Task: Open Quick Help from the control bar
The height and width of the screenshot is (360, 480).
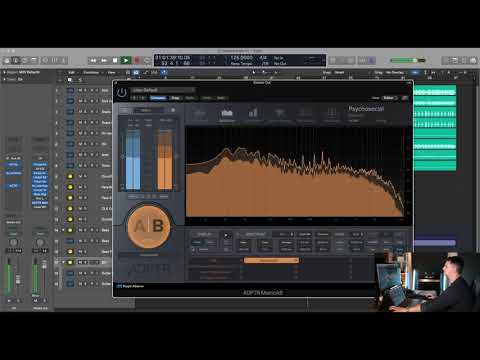Action: coord(25,60)
